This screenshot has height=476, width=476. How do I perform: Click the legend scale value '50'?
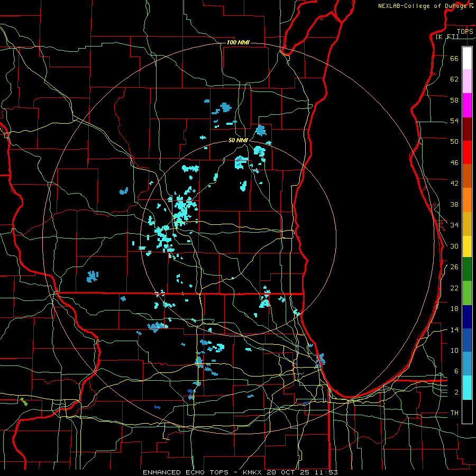coord(454,142)
